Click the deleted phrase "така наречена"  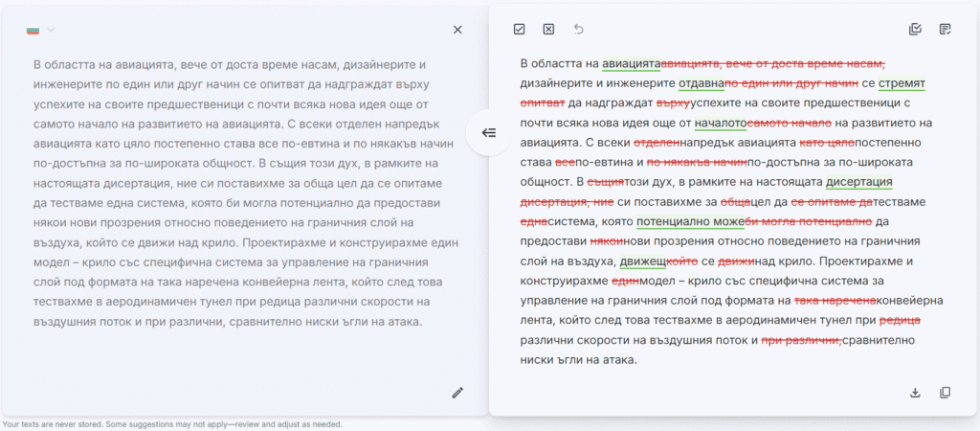[835, 301]
